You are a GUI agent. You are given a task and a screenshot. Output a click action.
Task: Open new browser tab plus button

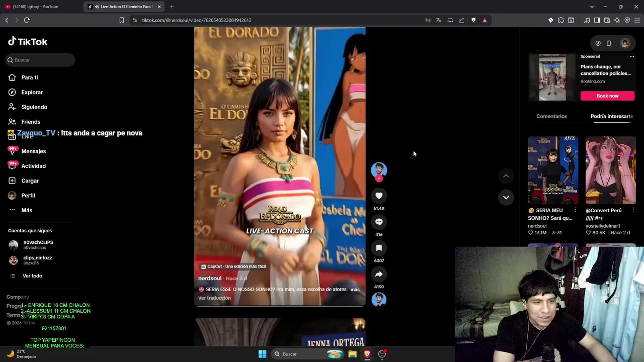click(172, 7)
